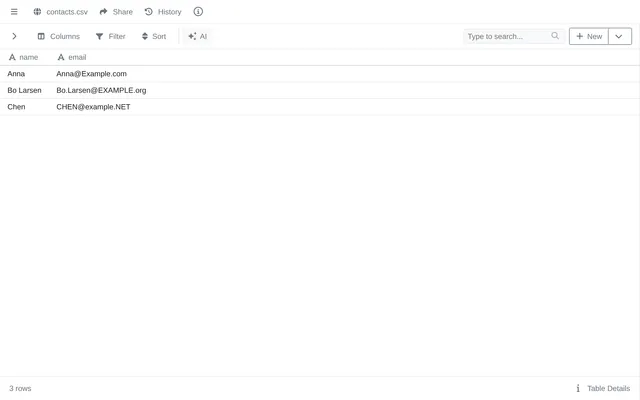
Task: Click the New button label
Action: [x=594, y=36]
